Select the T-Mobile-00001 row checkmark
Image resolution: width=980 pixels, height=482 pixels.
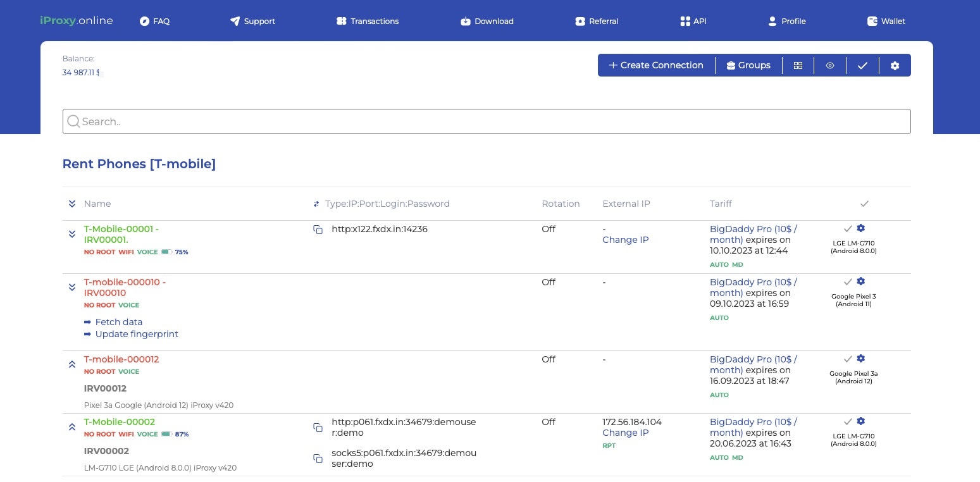click(x=848, y=228)
